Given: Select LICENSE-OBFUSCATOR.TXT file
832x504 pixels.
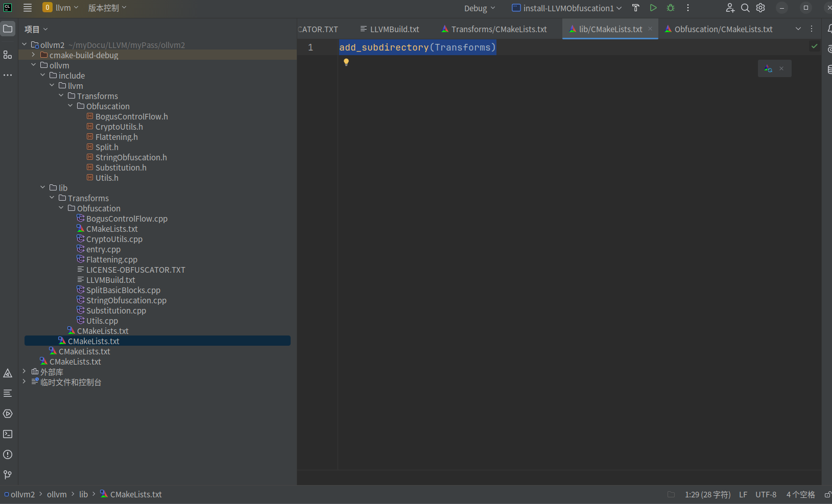Looking at the screenshot, I should coord(135,270).
